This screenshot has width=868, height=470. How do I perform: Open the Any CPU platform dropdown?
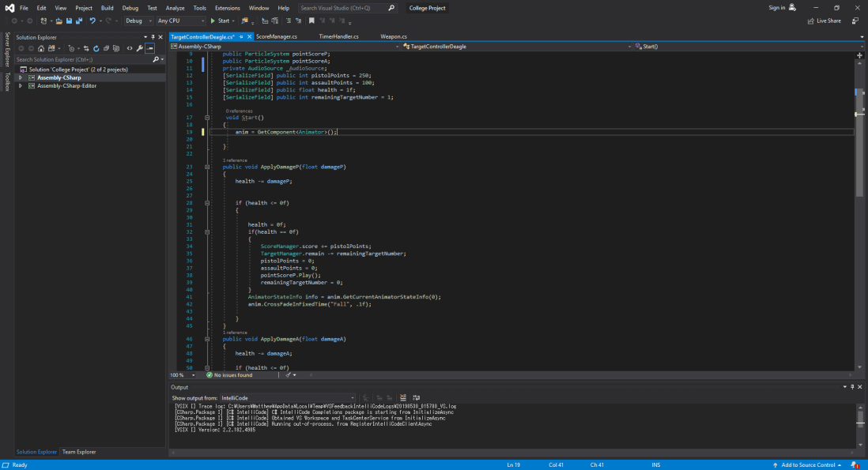(180, 21)
